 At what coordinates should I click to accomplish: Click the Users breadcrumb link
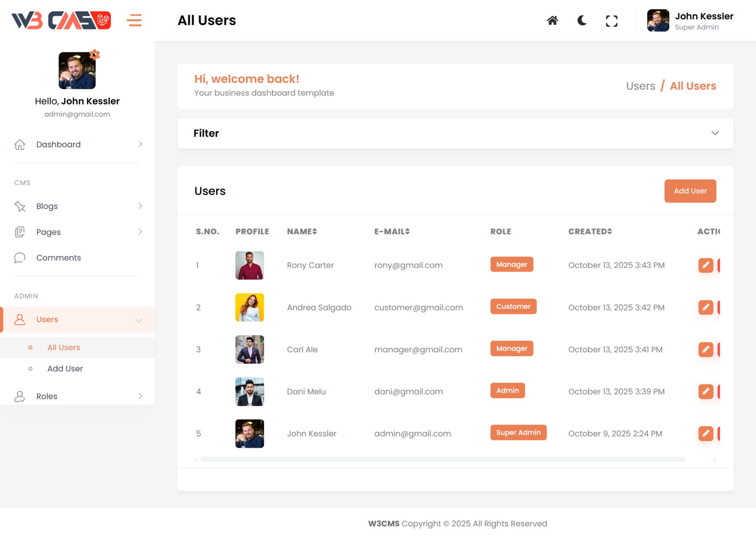coord(640,86)
